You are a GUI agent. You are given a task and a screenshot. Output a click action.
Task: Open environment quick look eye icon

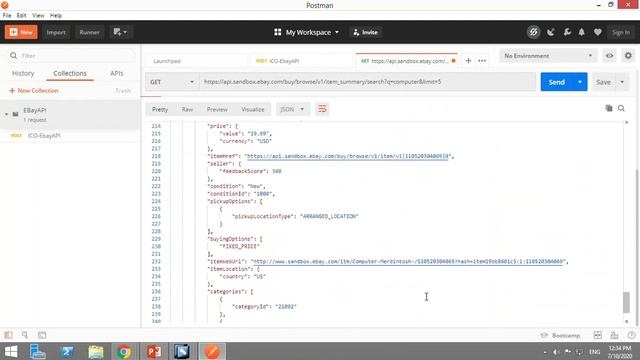pos(609,56)
